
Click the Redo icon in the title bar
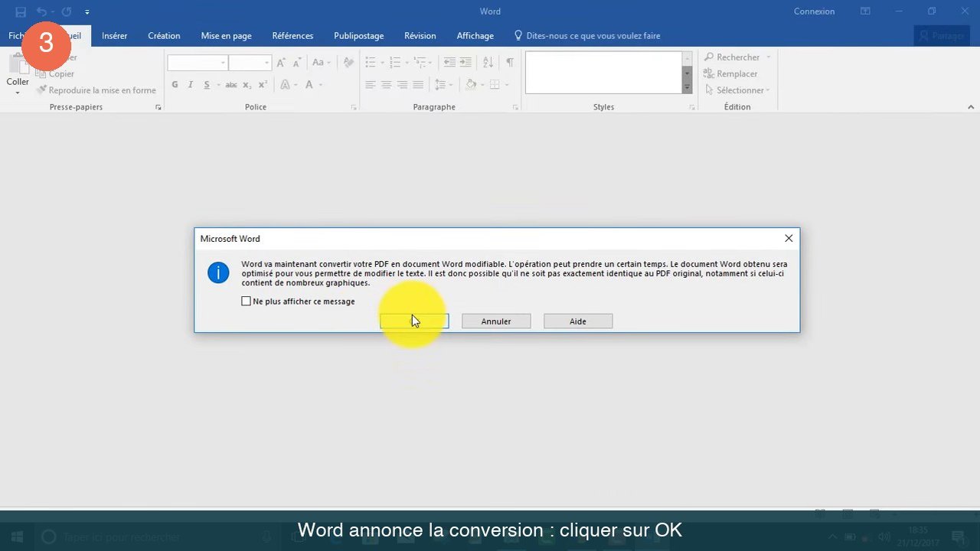[x=67, y=11]
